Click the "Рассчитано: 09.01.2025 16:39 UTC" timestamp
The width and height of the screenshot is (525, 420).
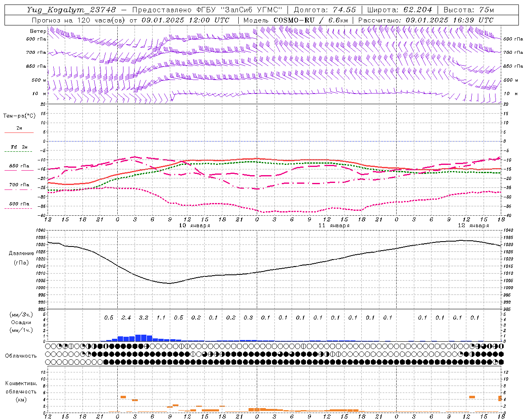[x=426, y=20]
